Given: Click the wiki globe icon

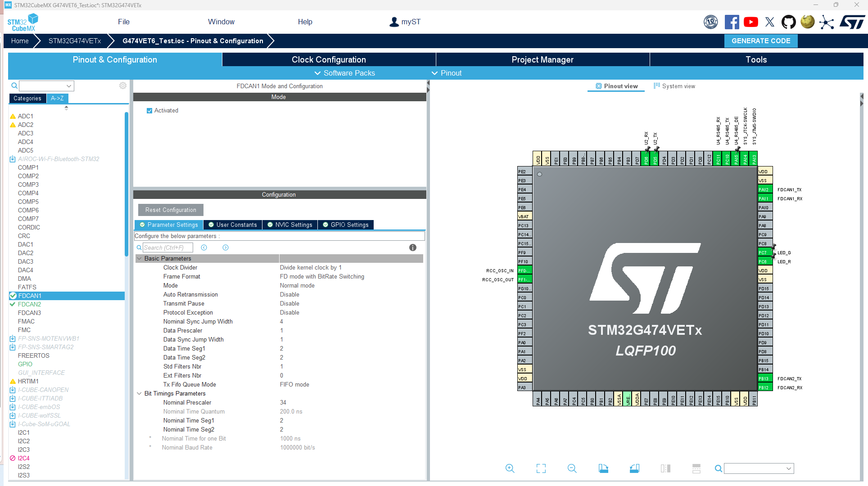Looking at the screenshot, I should (808, 22).
